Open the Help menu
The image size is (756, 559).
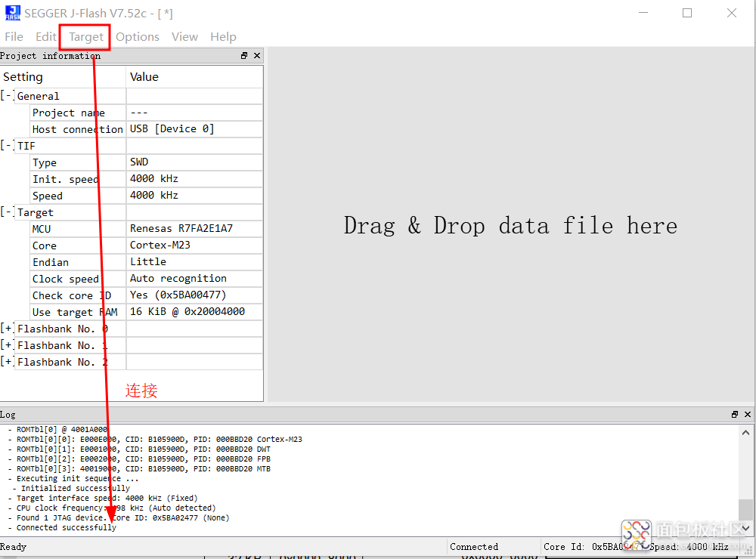click(x=223, y=37)
